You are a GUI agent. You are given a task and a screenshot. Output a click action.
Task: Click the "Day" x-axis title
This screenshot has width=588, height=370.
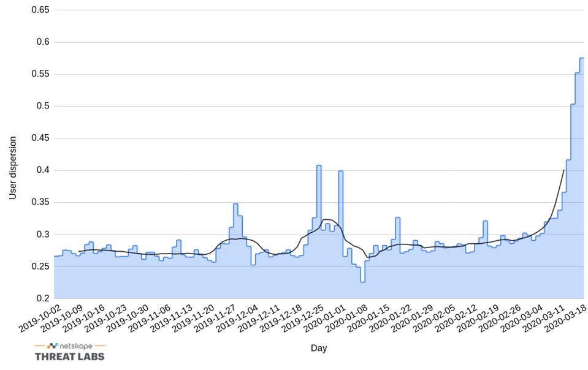pos(318,348)
